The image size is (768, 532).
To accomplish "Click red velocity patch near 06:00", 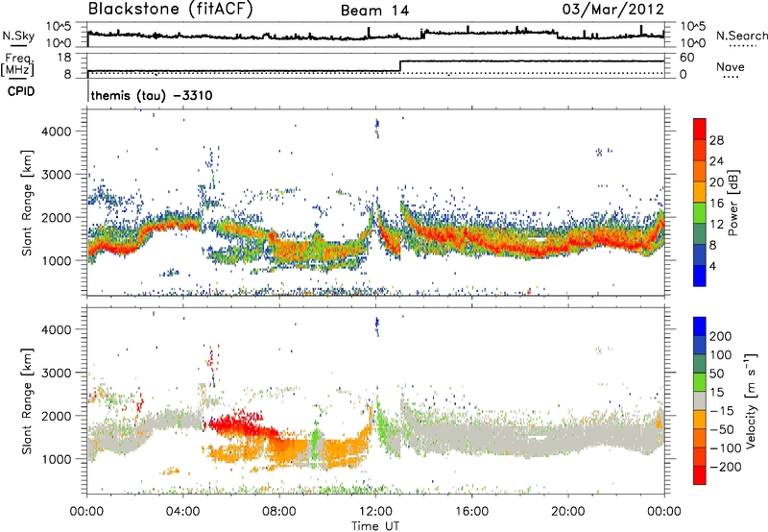I will 240,425.
